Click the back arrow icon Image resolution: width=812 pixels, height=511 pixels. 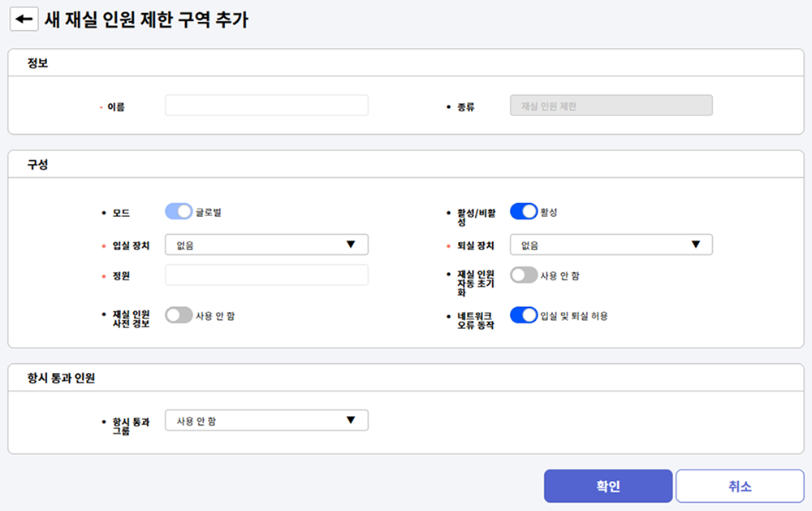click(x=24, y=20)
